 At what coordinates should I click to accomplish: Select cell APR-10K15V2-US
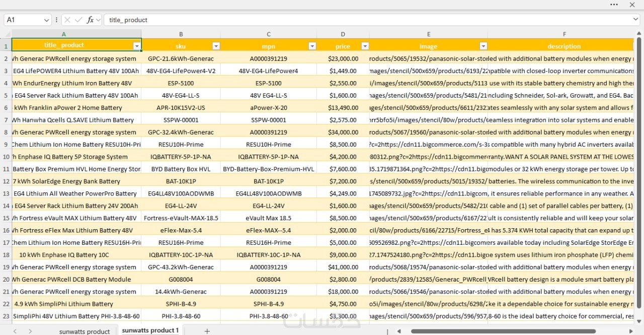pos(181,107)
